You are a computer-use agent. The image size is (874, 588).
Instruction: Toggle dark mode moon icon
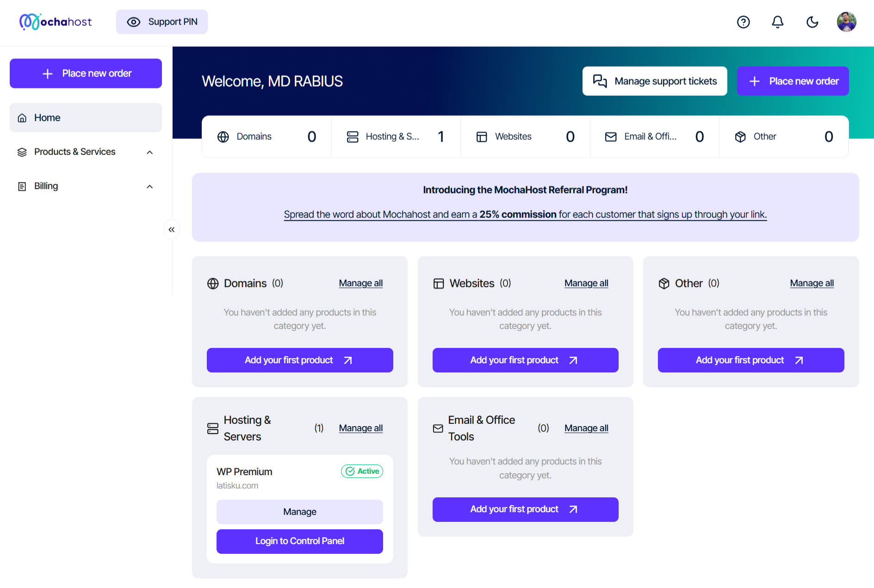(x=812, y=22)
